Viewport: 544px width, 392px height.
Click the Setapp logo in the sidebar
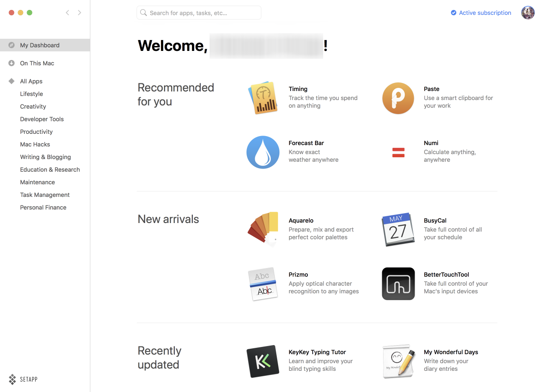point(23,379)
